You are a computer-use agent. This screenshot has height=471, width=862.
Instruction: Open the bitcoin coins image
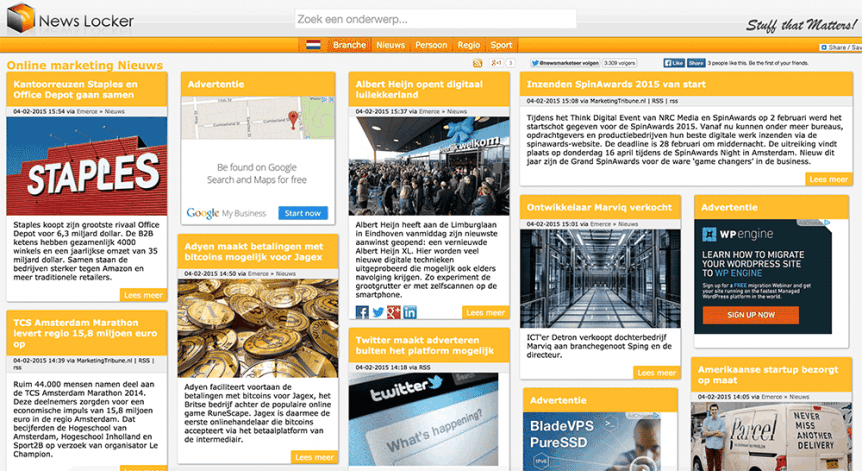click(258, 328)
